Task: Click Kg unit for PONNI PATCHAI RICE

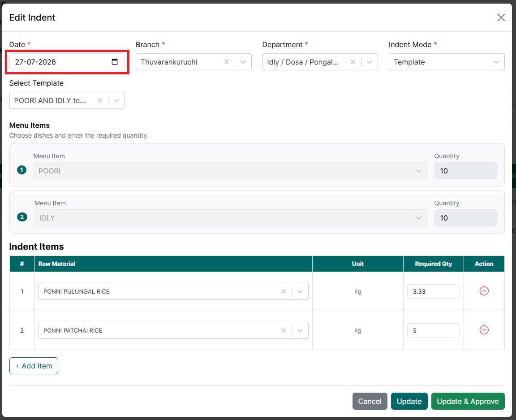Action: pos(358,330)
